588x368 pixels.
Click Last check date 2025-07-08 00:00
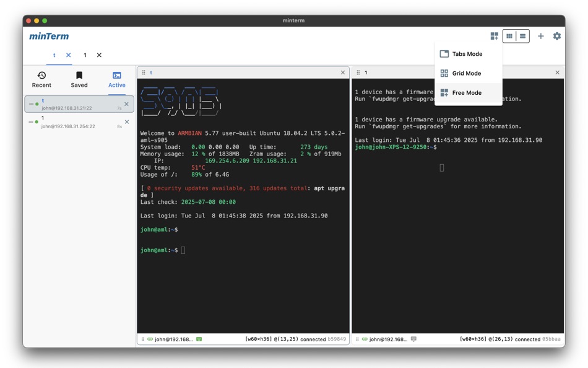click(x=209, y=202)
